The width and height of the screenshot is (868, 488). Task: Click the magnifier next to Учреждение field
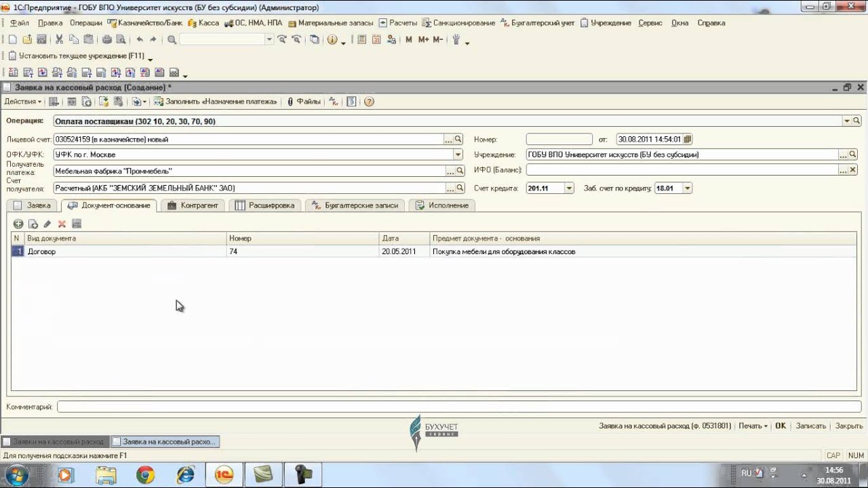point(853,155)
